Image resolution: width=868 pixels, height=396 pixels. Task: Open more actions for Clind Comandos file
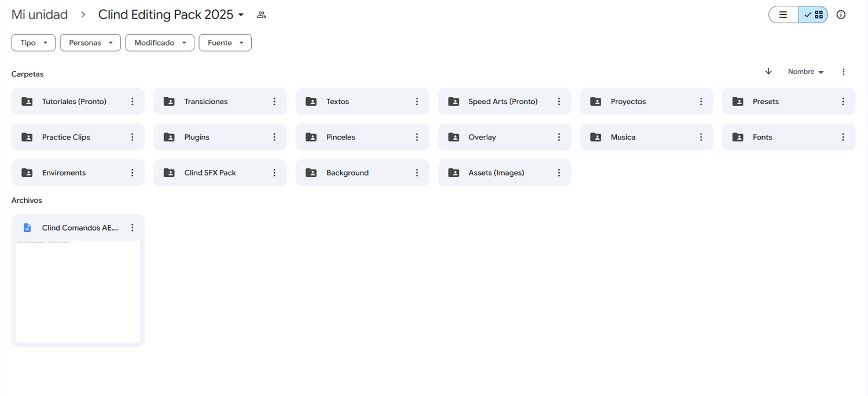click(x=133, y=228)
